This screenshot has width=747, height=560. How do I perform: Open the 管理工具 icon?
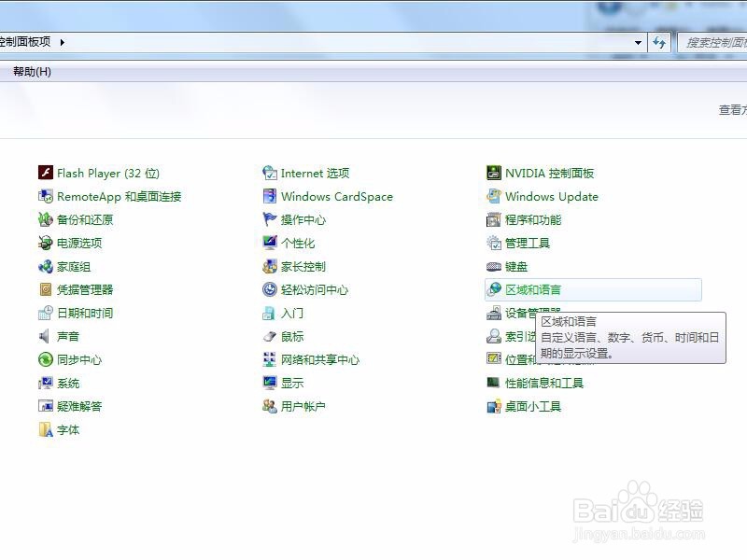(x=494, y=243)
